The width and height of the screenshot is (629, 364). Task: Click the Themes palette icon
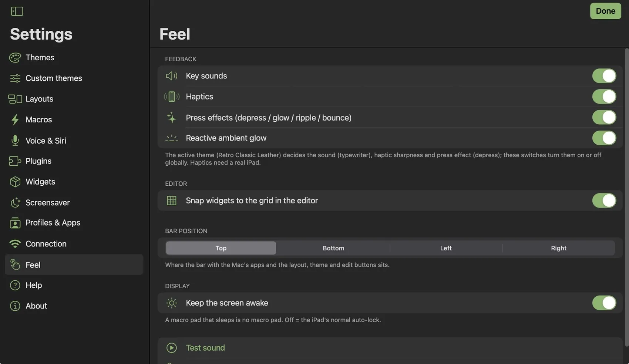[15, 58]
